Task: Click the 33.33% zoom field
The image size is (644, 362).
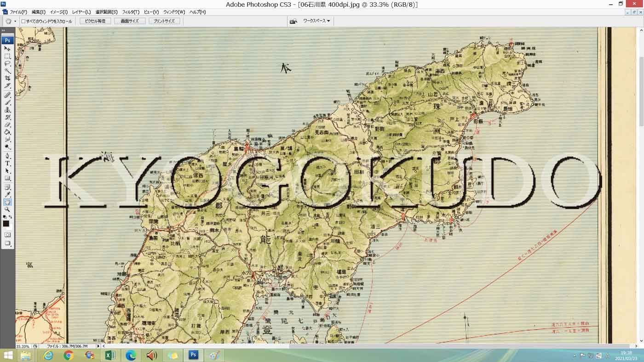Action: pos(23,346)
